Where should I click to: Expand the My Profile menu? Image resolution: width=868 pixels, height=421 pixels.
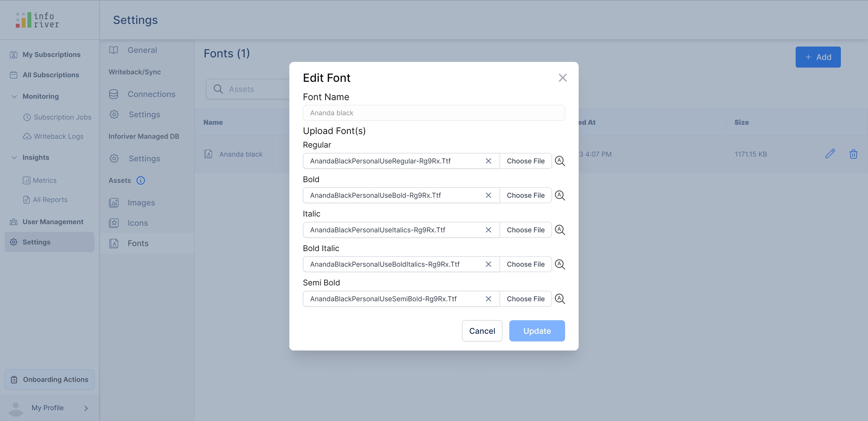tap(86, 408)
